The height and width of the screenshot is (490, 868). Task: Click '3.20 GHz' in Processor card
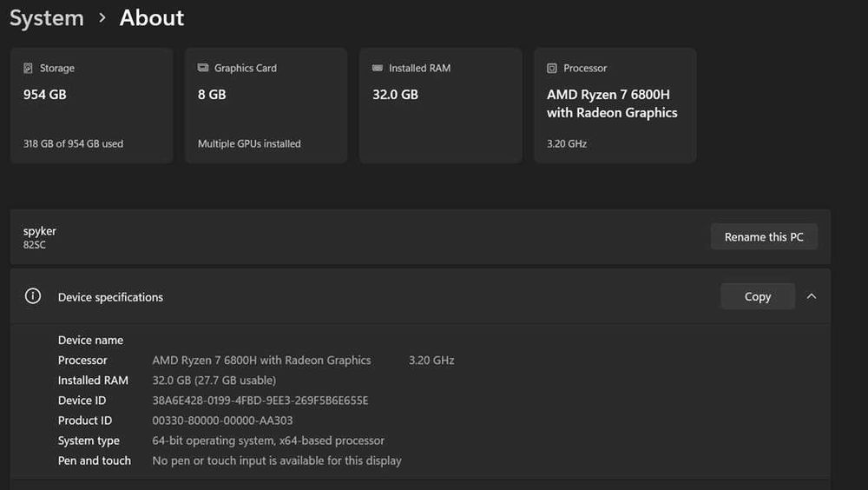pos(567,143)
